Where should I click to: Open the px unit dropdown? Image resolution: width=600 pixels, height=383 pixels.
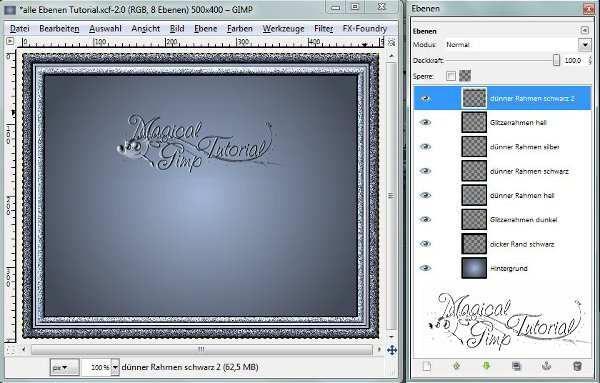pos(64,367)
